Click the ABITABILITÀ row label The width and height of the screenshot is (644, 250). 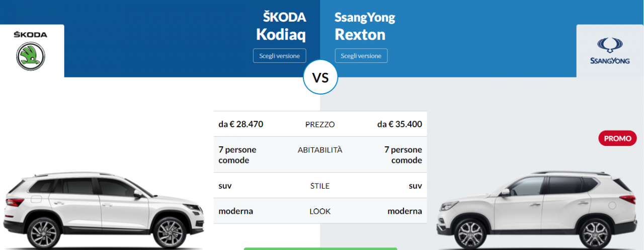[320, 150]
